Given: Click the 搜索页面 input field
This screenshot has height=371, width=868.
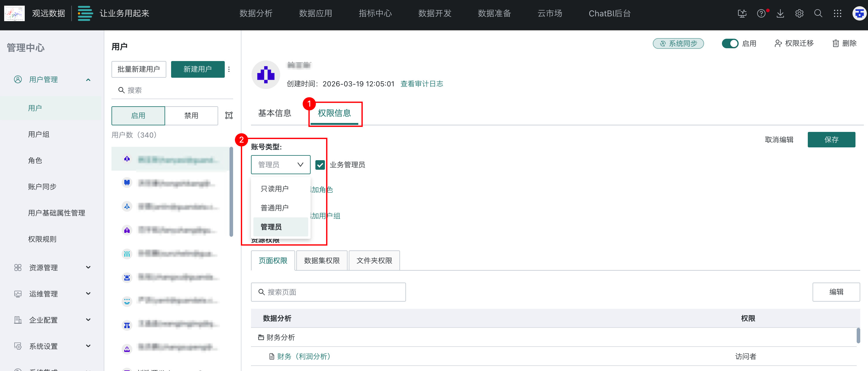Looking at the screenshot, I should [328, 292].
